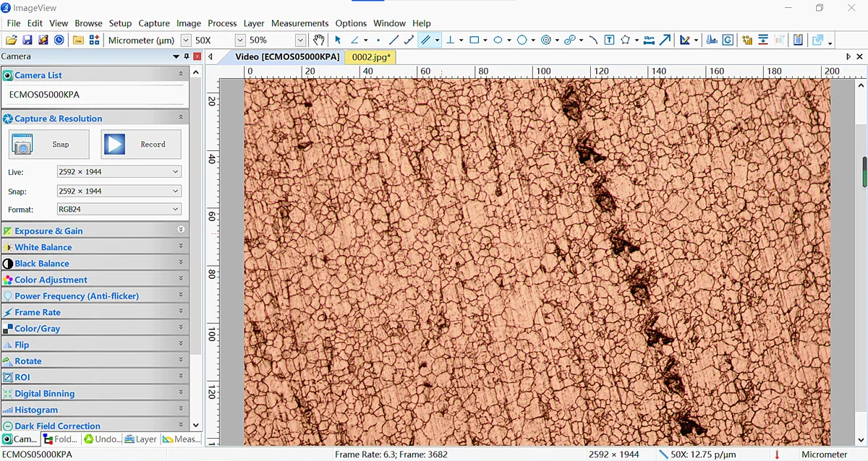Image resolution: width=868 pixels, height=461 pixels.
Task: Expand the White Balance section
Action: (x=181, y=247)
